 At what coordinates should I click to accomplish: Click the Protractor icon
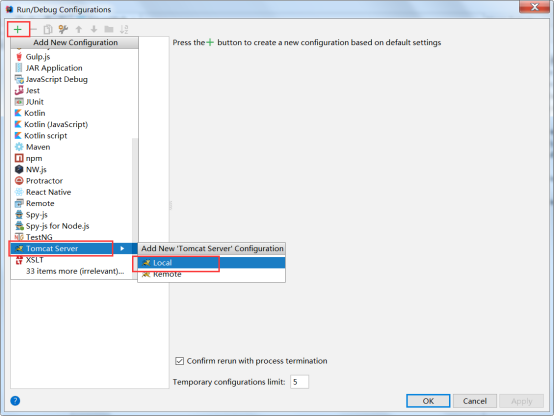pos(19,181)
